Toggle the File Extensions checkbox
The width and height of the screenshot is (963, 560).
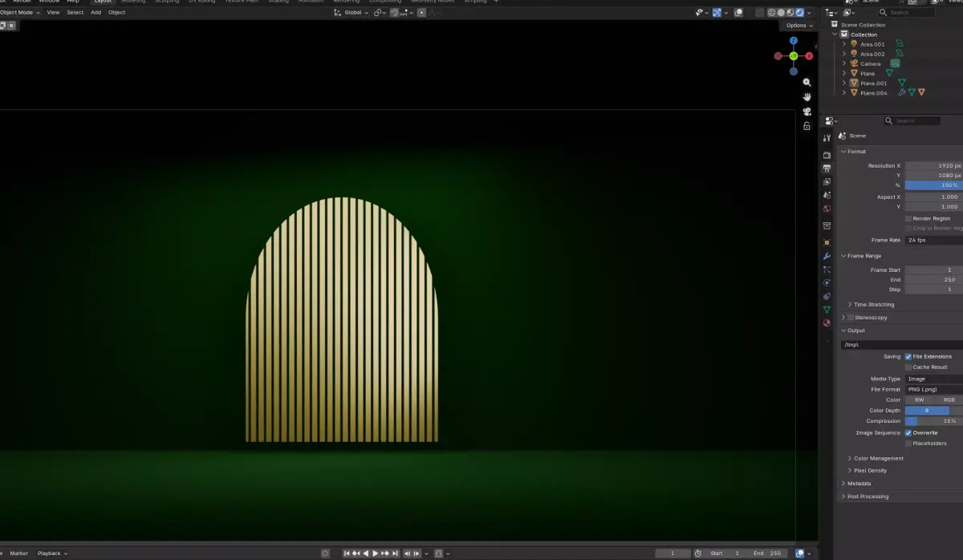point(908,356)
